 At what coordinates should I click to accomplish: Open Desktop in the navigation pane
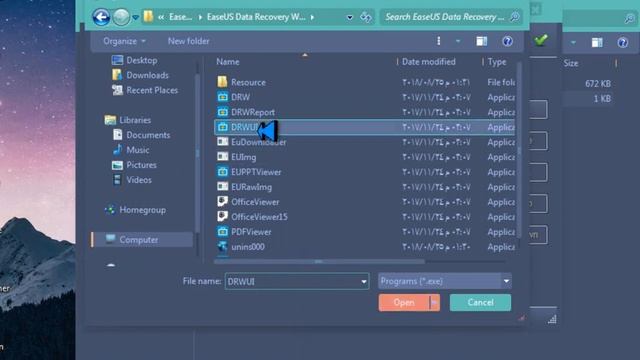point(142,60)
